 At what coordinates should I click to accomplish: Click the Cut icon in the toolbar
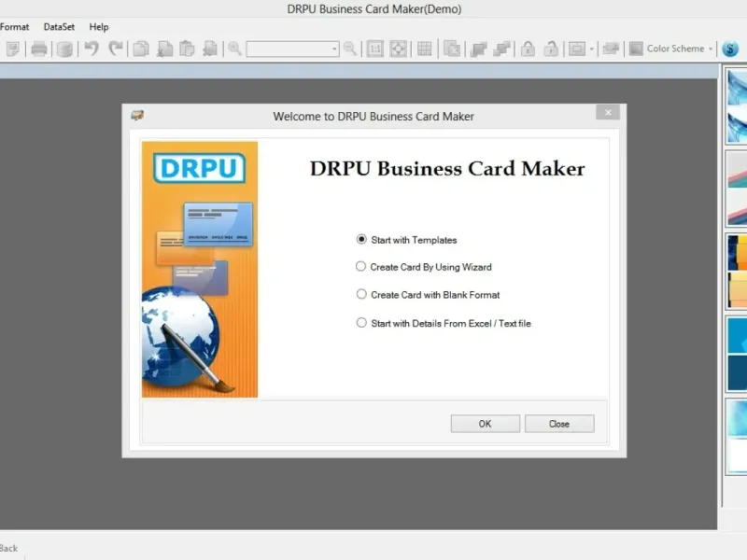pyautogui.click(x=164, y=49)
